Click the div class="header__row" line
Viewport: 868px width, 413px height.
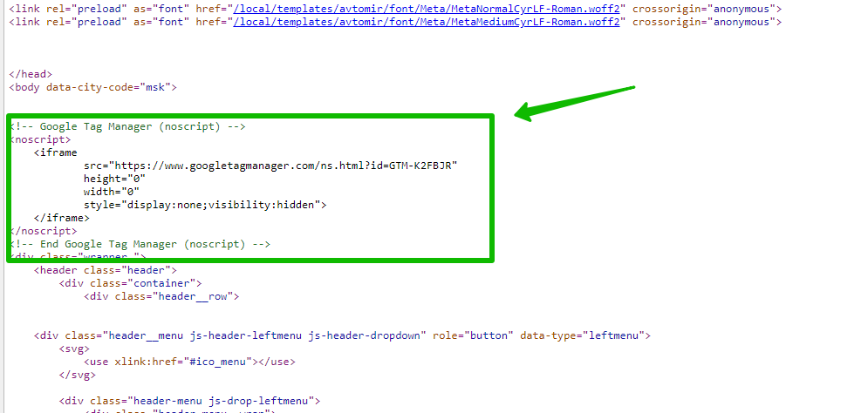coord(161,296)
